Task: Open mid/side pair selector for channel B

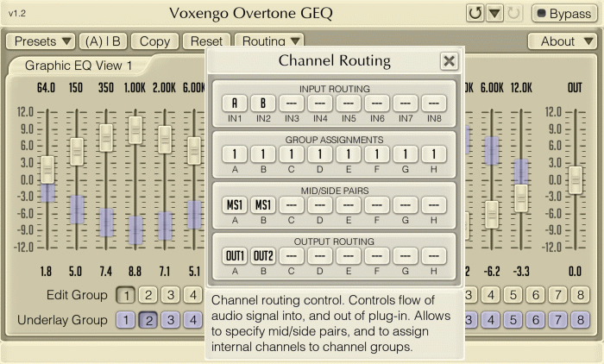Action: pyautogui.click(x=263, y=205)
